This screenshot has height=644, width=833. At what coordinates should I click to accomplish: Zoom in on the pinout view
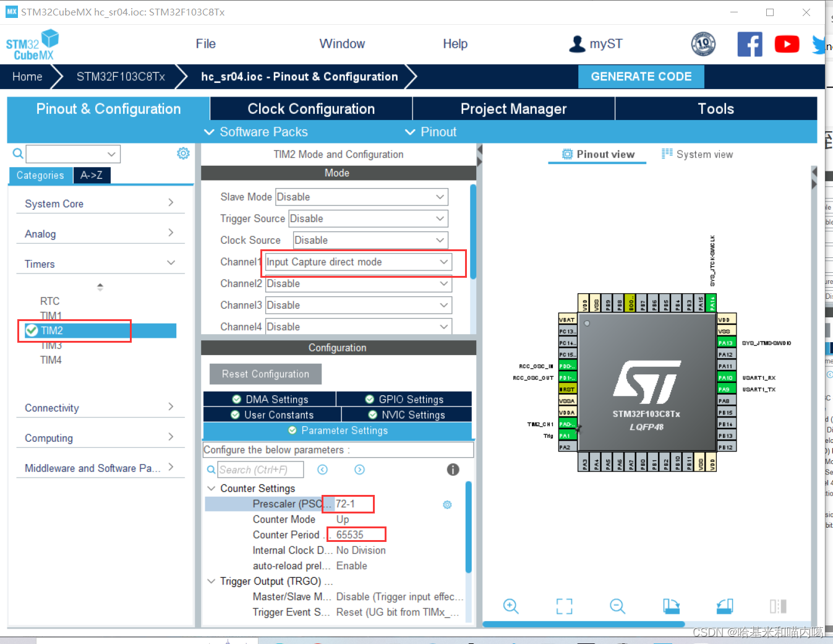(x=511, y=606)
